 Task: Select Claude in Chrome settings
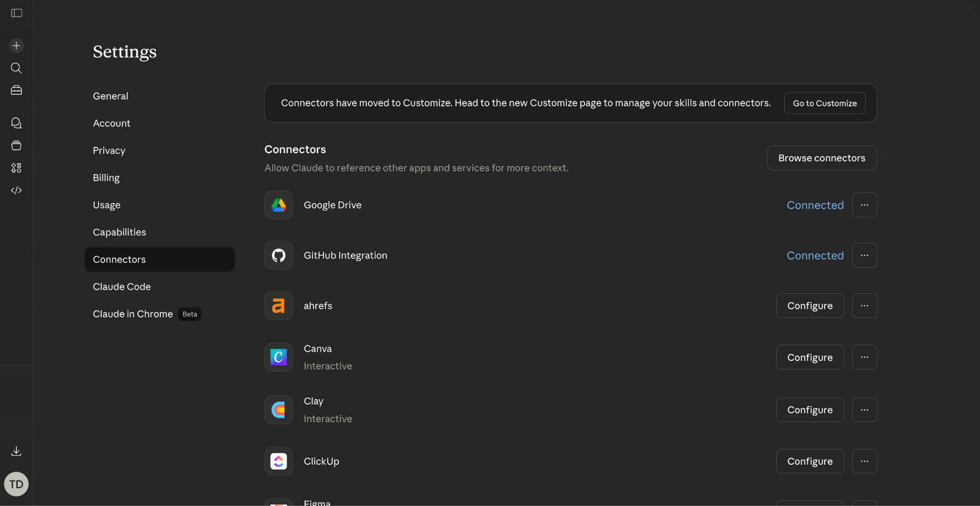tap(133, 314)
